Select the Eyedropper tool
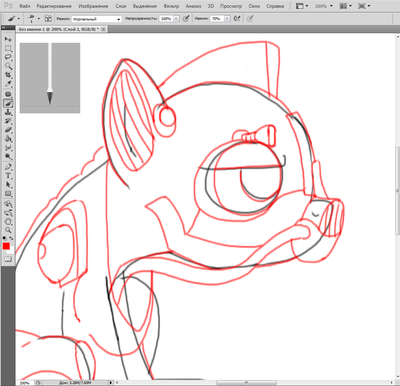The height and width of the screenshot is (386, 400). (x=8, y=84)
